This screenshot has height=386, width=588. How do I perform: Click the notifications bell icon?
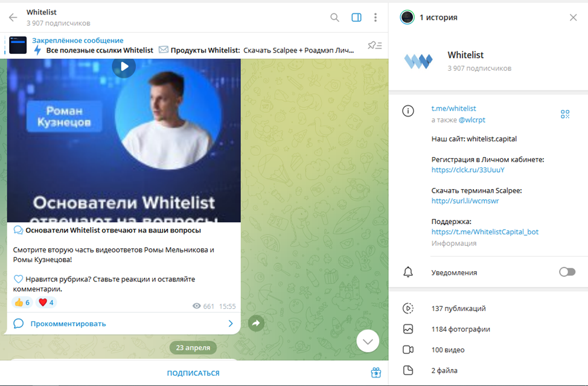[x=408, y=272]
